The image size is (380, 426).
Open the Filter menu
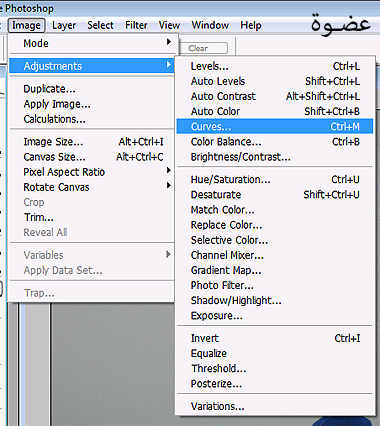tap(136, 25)
